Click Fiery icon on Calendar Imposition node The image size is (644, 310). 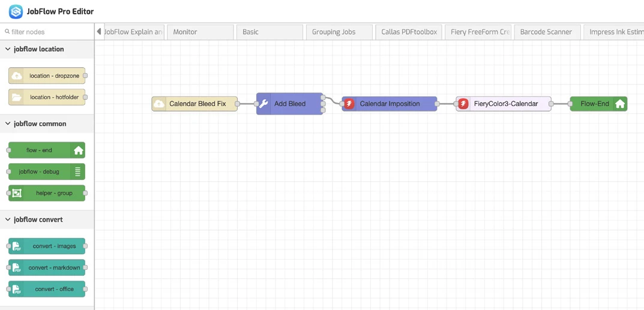click(349, 104)
